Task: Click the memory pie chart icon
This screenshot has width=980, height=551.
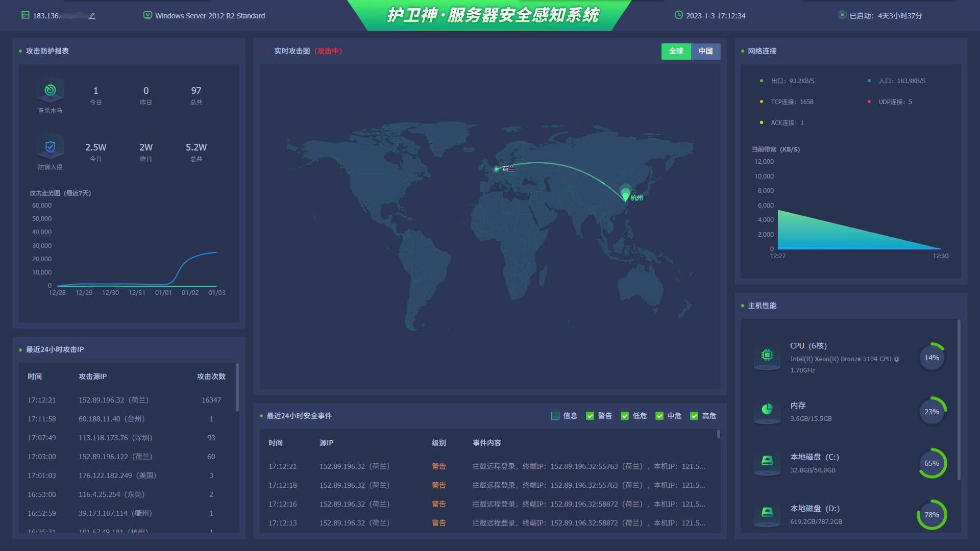Action: click(x=767, y=409)
